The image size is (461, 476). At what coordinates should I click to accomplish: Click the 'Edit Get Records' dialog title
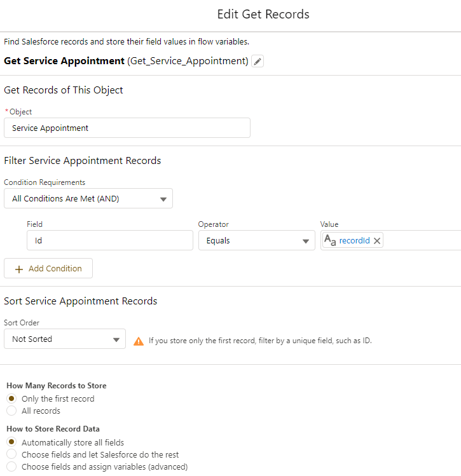(263, 14)
